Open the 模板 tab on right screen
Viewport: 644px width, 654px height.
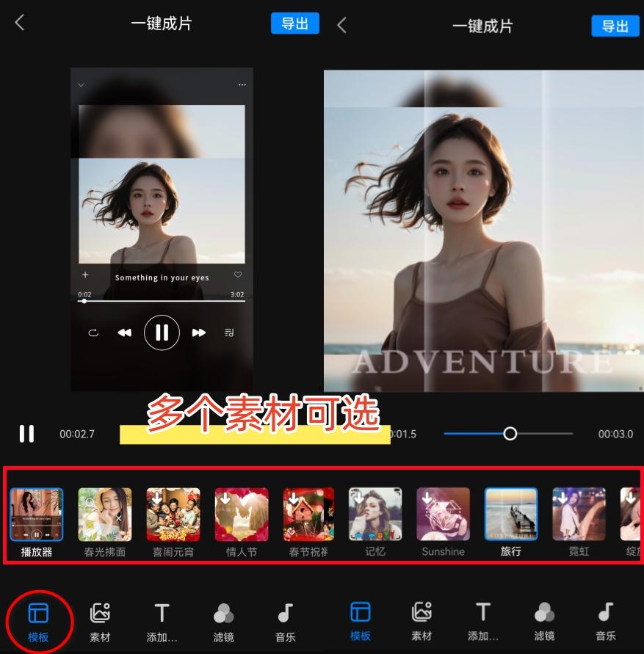(361, 622)
